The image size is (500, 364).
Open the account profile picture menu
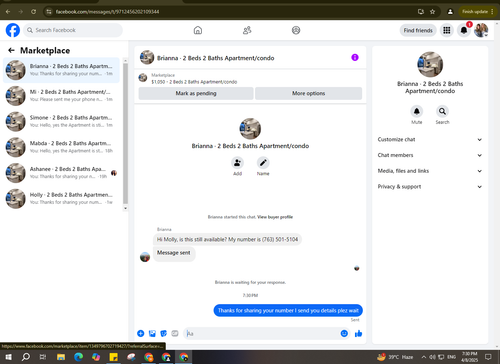pyautogui.click(x=481, y=30)
